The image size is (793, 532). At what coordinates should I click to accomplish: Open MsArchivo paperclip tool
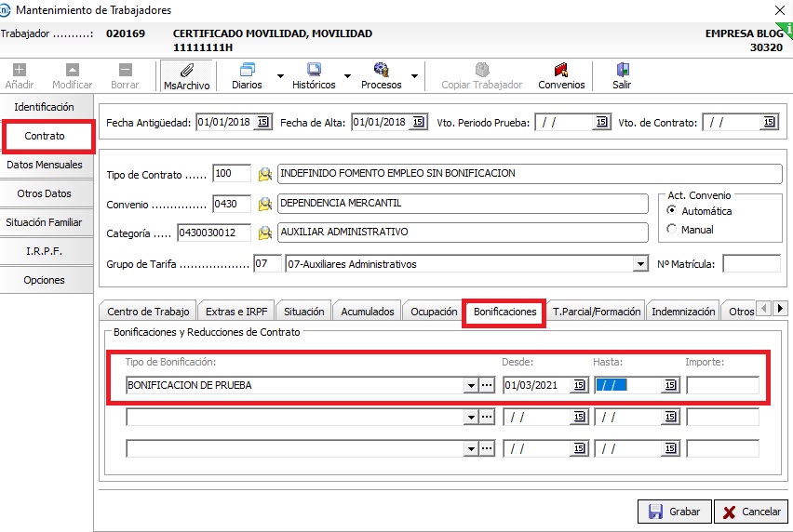[x=187, y=71]
